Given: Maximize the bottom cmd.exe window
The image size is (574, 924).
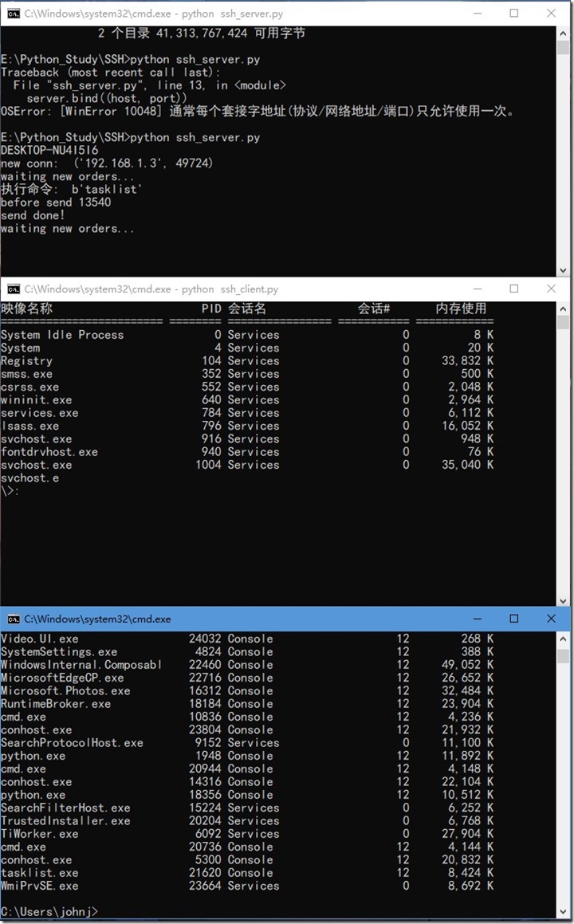Looking at the screenshot, I should (514, 619).
